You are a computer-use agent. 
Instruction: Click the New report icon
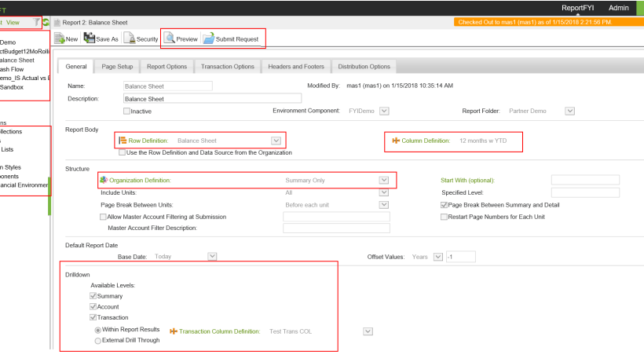click(60, 38)
